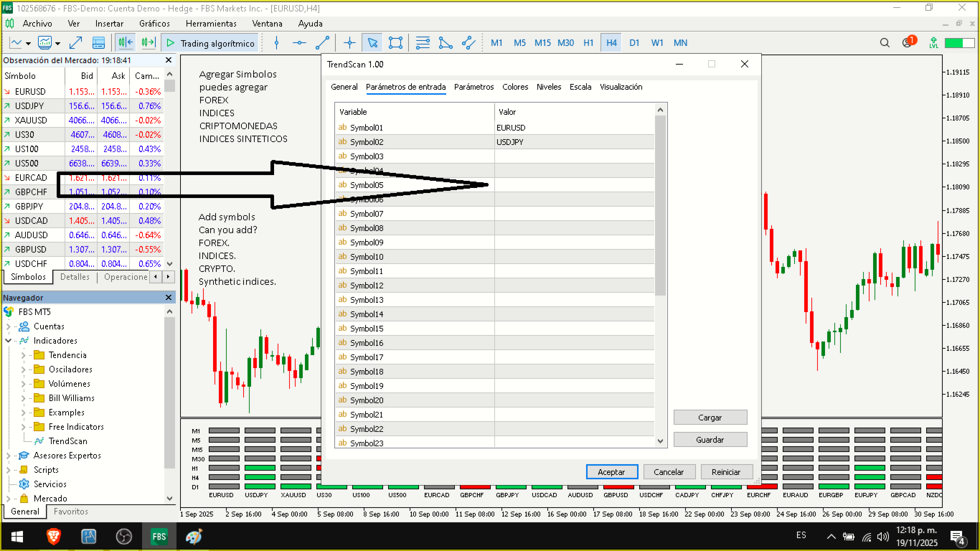Click the Cancelar button
The width and height of the screenshot is (980, 551).
pos(669,472)
